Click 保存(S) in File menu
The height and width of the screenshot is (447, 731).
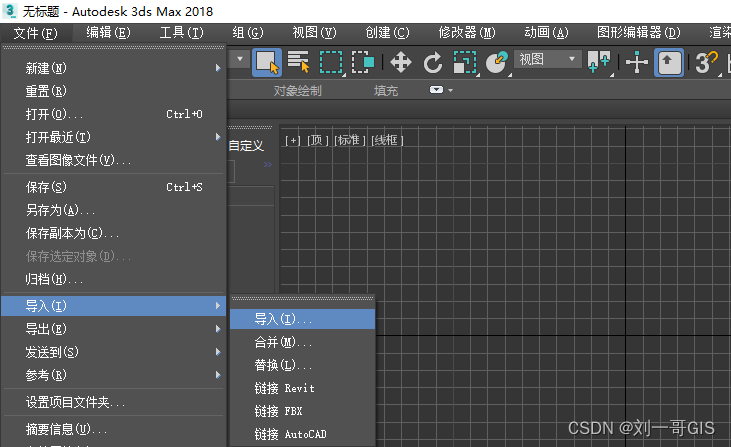pyautogui.click(x=114, y=187)
